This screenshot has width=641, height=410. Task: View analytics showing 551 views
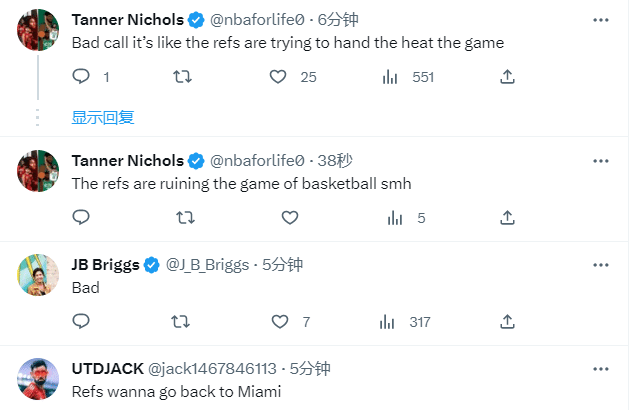[x=391, y=77]
